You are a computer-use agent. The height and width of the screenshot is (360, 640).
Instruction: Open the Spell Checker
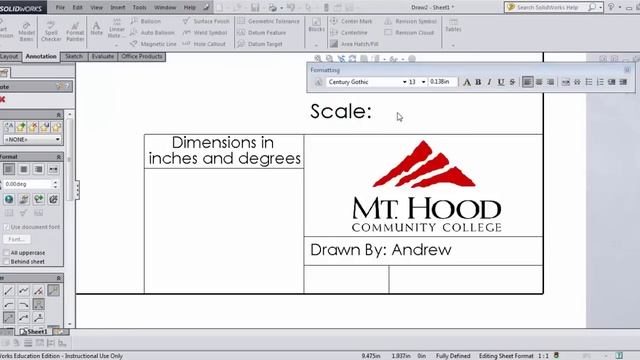point(51,31)
